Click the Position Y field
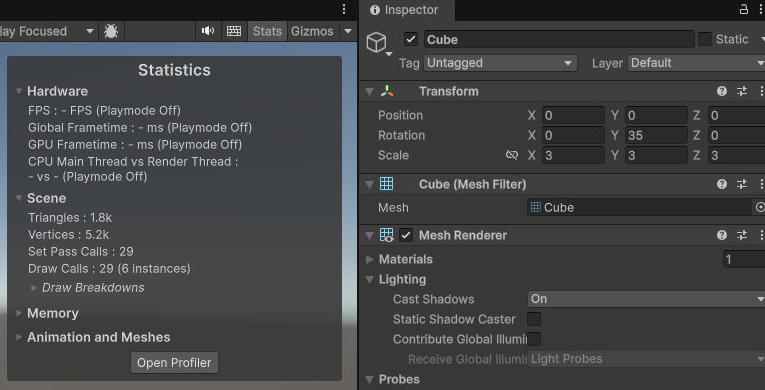The height and width of the screenshot is (390, 765). tap(656, 115)
